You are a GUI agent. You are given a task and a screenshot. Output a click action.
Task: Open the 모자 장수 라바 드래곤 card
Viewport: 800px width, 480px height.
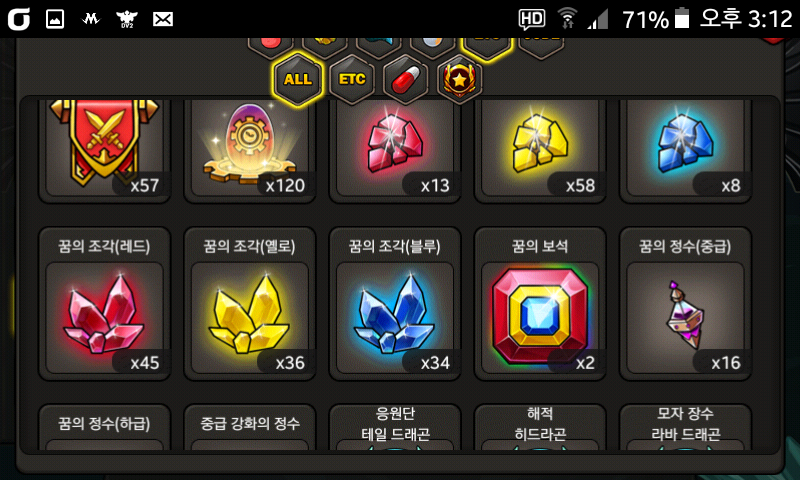(x=685, y=427)
